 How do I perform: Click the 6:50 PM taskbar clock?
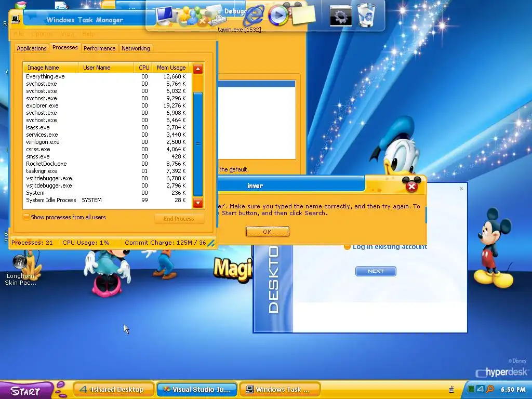[513, 390]
